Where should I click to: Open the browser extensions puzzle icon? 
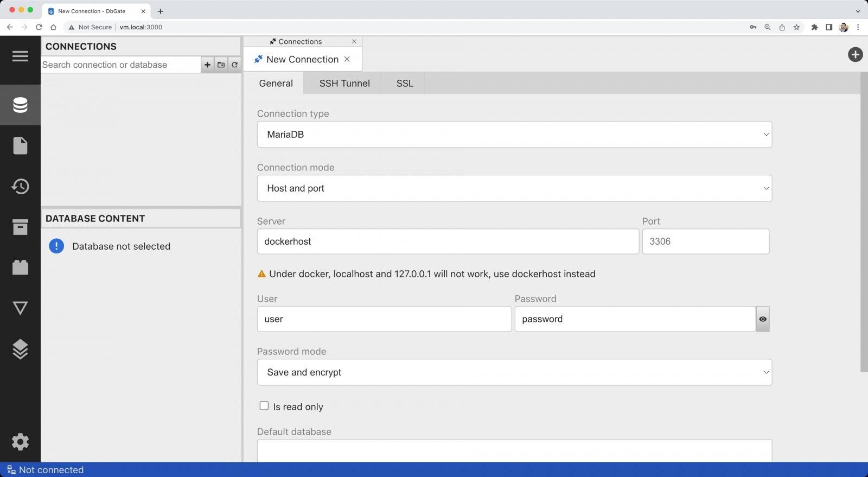814,27
